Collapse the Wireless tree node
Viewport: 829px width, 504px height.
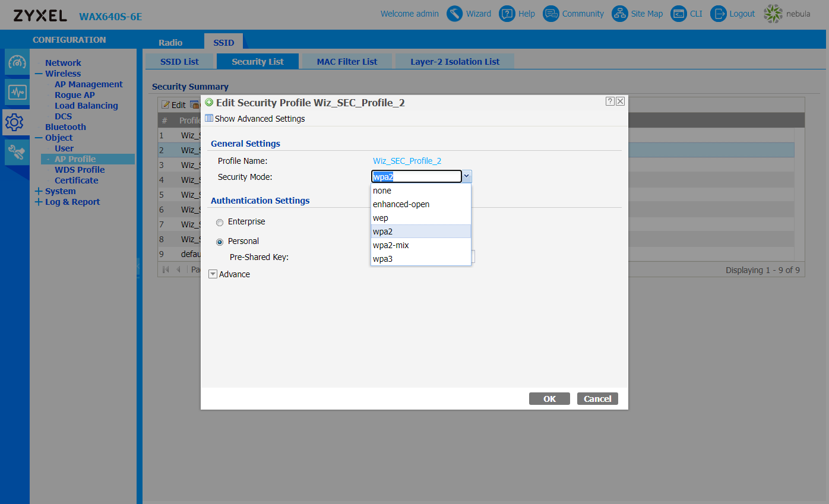(39, 74)
